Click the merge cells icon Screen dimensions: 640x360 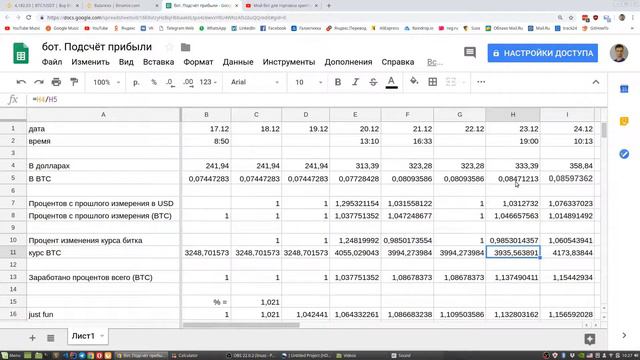(451, 82)
